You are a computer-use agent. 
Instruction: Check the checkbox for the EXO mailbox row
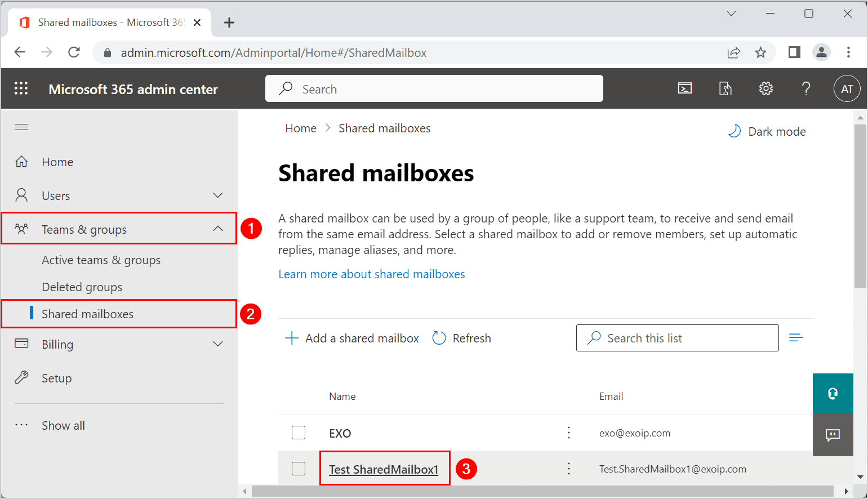(298, 433)
